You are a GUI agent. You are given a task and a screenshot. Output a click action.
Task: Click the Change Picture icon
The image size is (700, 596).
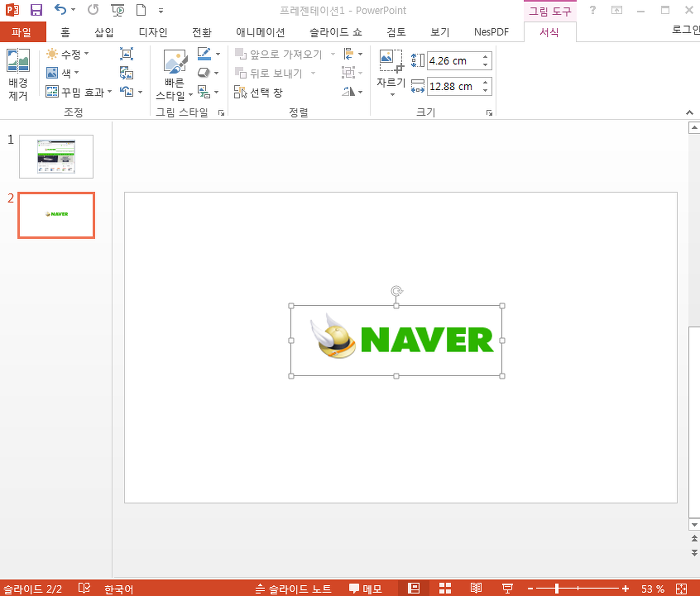pos(126,73)
